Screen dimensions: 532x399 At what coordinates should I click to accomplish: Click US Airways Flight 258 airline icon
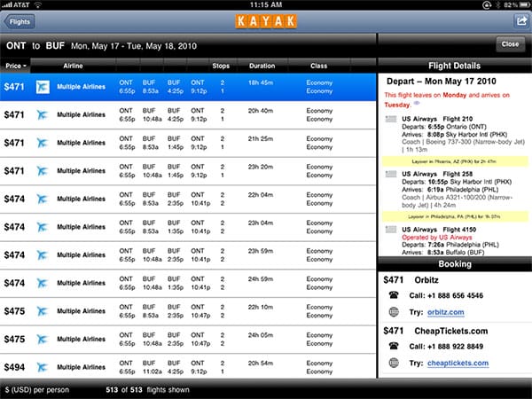[x=391, y=175]
